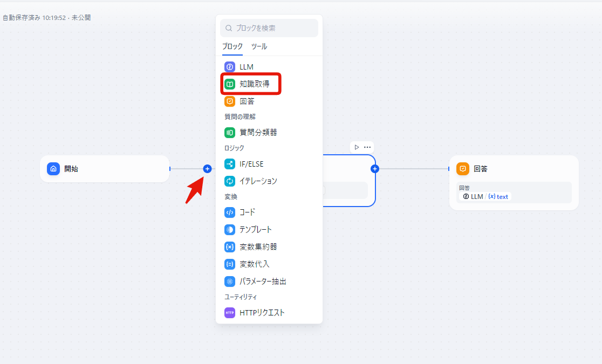Viewport: 602px width, 364px height.
Task: Focus the ブロックを検索 search field
Action: (x=269, y=28)
